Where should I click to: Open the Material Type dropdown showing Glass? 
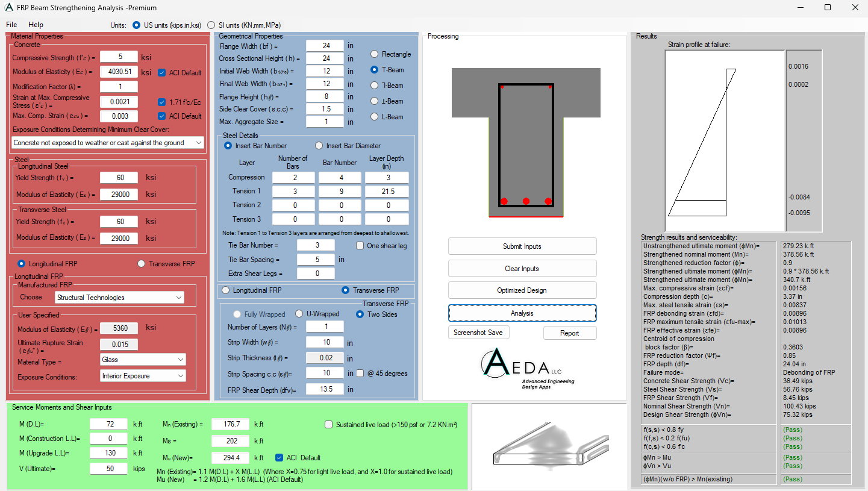pos(143,360)
